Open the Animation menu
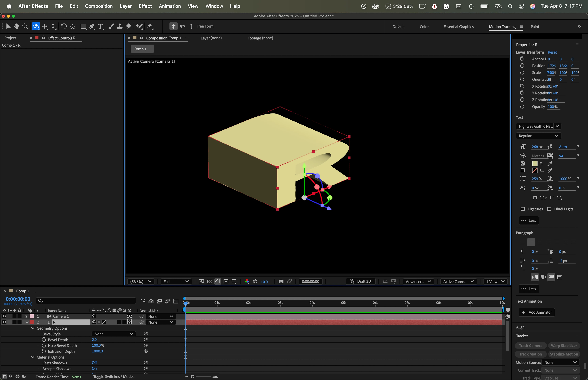 [169, 6]
